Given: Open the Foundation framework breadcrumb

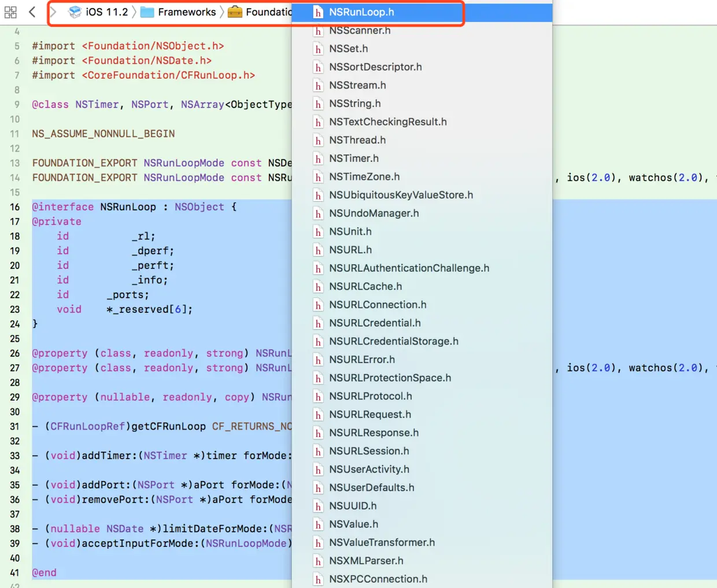Looking at the screenshot, I should pyautogui.click(x=260, y=12).
